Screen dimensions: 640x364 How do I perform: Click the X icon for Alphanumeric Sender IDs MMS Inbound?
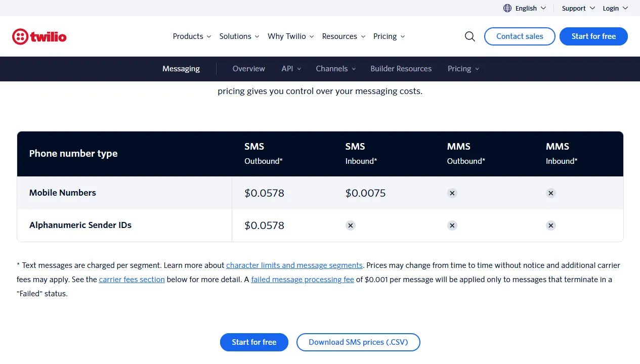pyautogui.click(x=551, y=225)
